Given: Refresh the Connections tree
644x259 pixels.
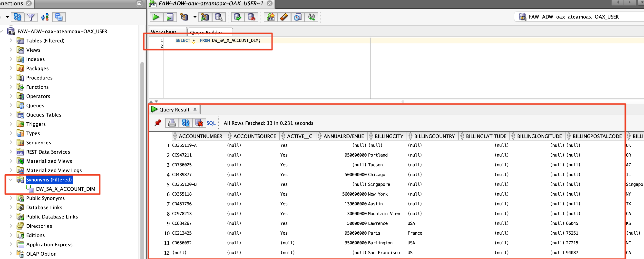Looking at the screenshot, I should click(x=17, y=17).
